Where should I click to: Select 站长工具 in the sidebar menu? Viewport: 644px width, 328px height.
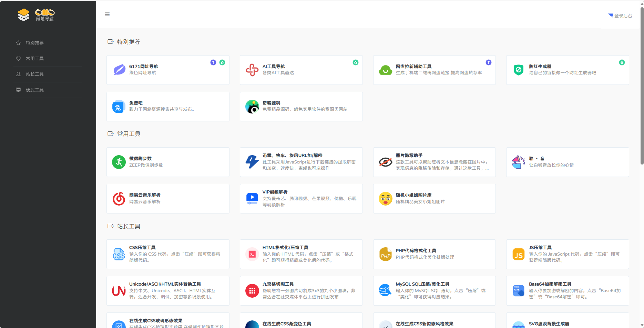pyautogui.click(x=34, y=74)
